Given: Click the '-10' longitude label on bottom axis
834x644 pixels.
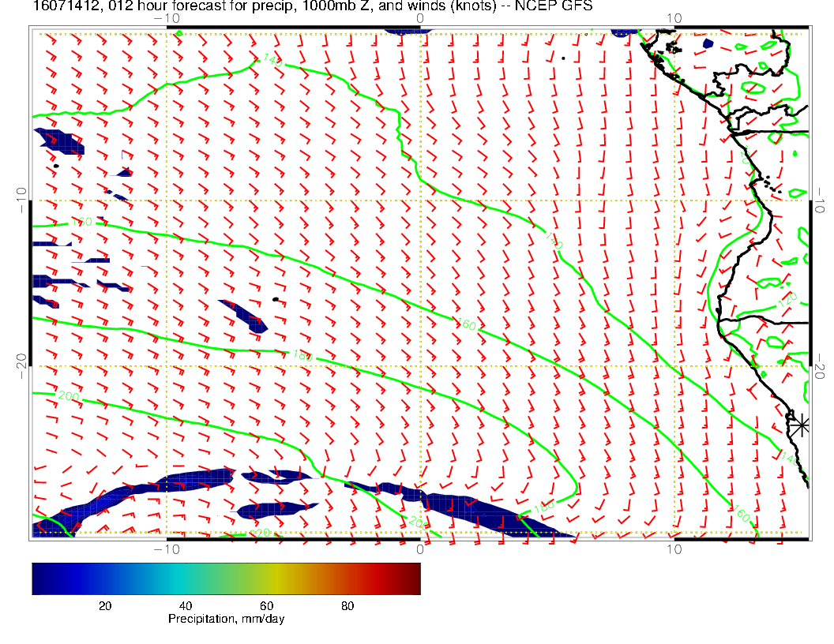Looking at the screenshot, I should pos(167,549).
